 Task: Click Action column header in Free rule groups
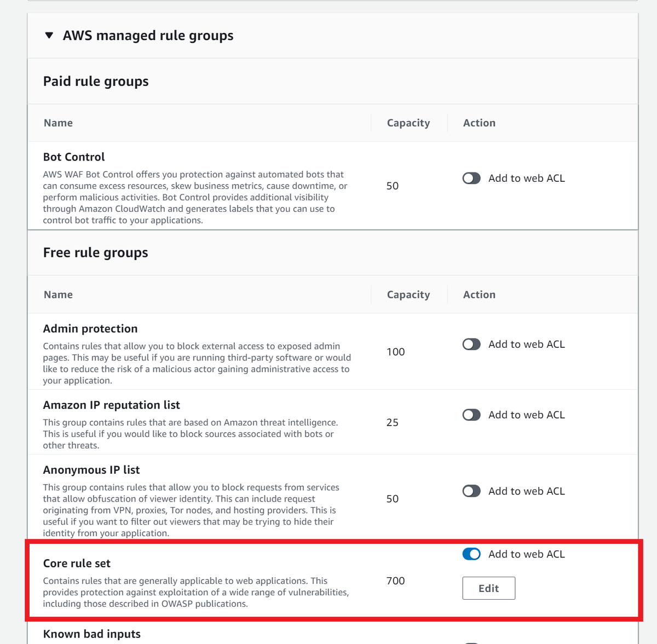tap(479, 295)
